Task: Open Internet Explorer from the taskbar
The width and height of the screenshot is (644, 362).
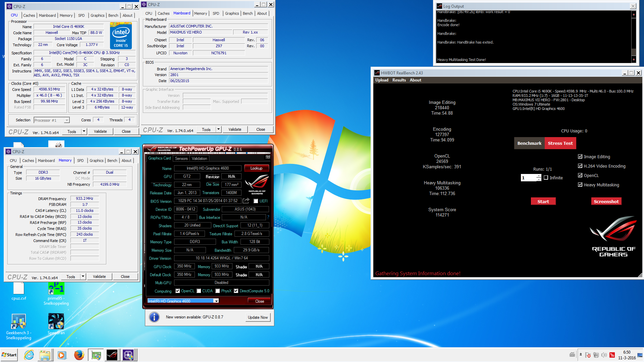Action: click(29, 355)
